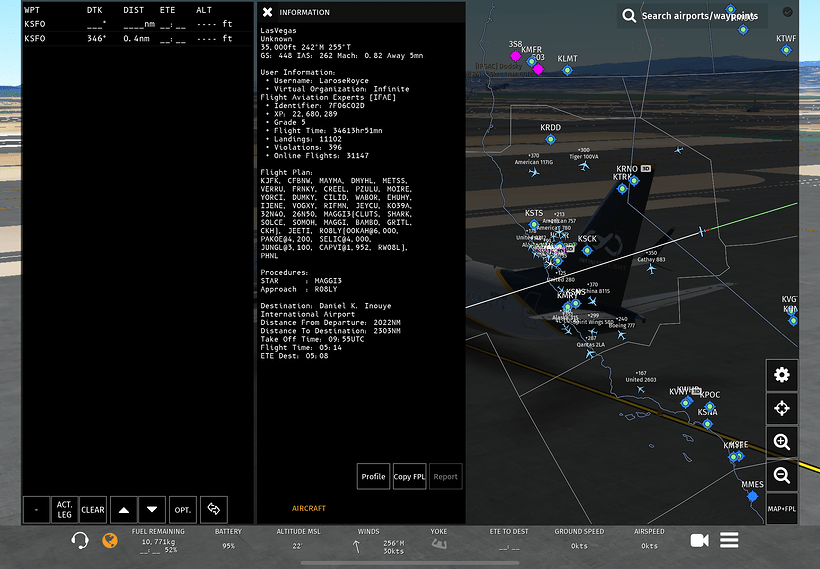Close the Information panel with X
Screen dimensions: 820x569
(267, 12)
